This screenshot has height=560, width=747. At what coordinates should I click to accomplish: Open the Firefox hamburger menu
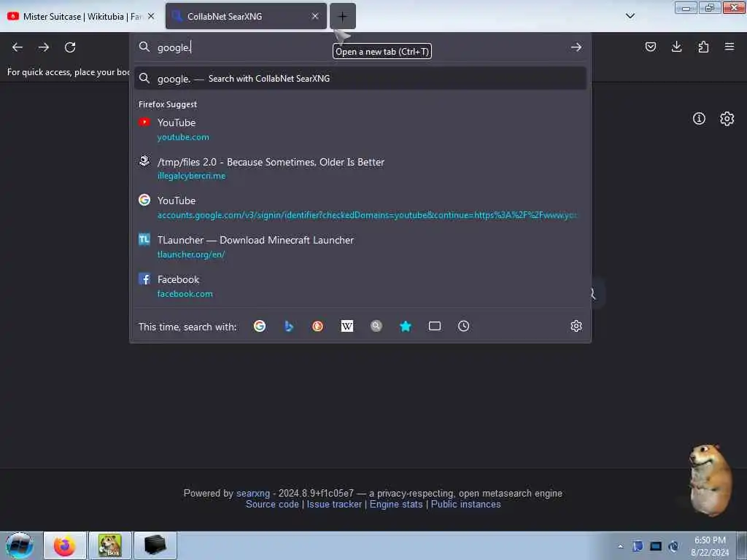click(x=729, y=47)
